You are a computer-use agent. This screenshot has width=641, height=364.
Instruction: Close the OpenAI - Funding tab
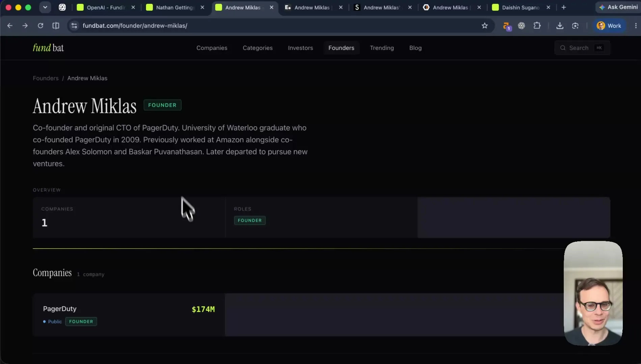tap(133, 7)
